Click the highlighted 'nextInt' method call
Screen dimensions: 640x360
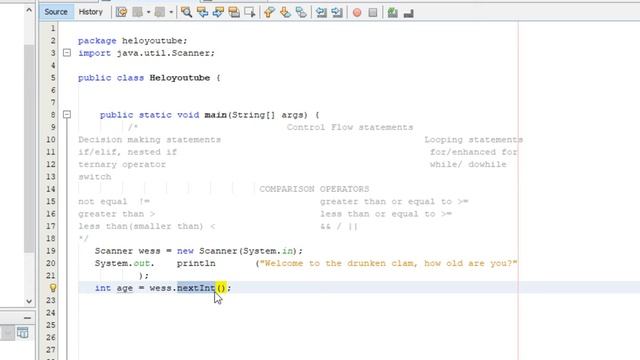coord(196,288)
